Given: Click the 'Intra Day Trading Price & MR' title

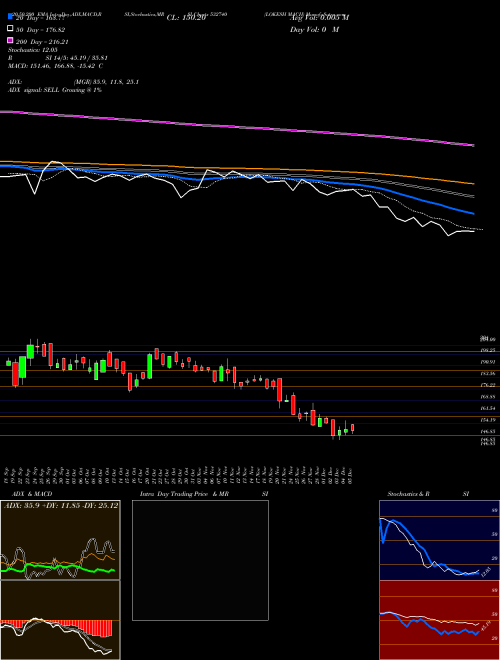Looking at the screenshot, I should tap(184, 494).
